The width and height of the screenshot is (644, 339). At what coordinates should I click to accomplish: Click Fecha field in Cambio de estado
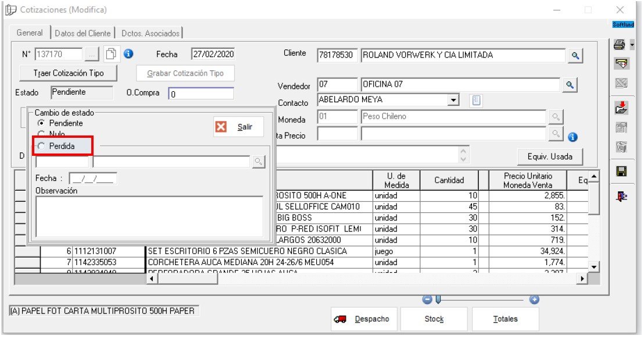coord(93,179)
